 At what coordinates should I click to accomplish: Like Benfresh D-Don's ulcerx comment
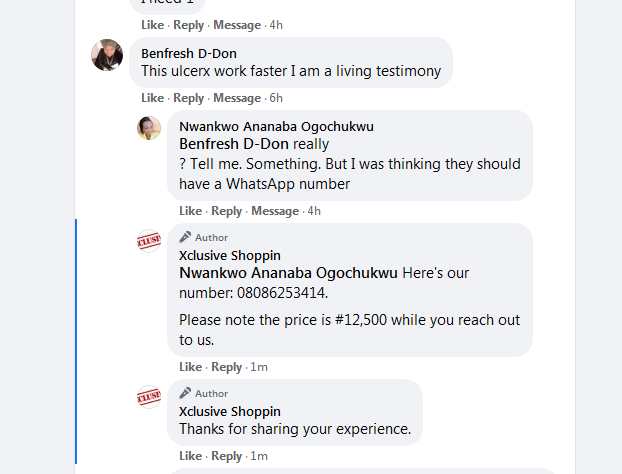152,98
